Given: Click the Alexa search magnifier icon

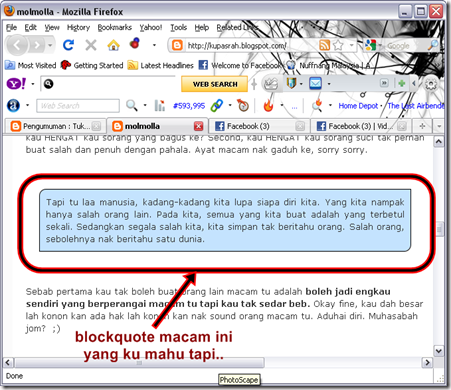Looking at the screenshot, I should tap(131, 106).
